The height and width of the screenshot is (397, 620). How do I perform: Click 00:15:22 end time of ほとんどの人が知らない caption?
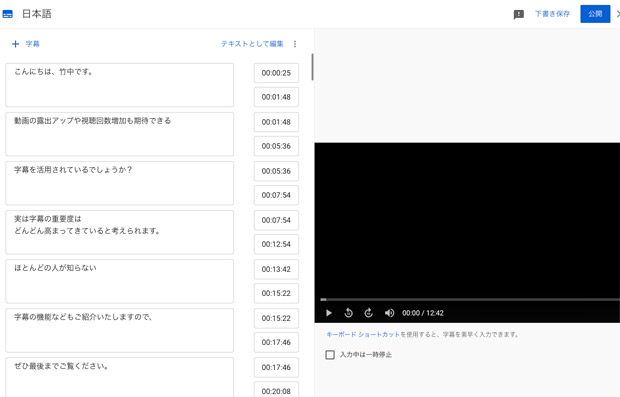(x=276, y=293)
